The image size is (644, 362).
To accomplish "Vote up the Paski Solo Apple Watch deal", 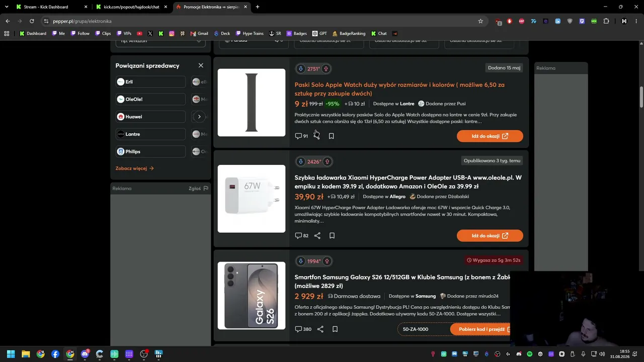I will click(326, 69).
